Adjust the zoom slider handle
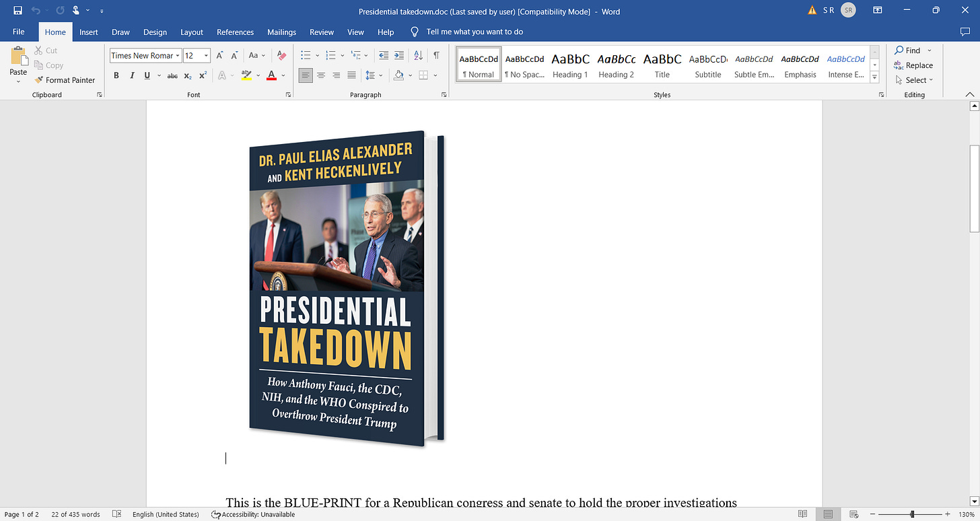 tap(912, 514)
